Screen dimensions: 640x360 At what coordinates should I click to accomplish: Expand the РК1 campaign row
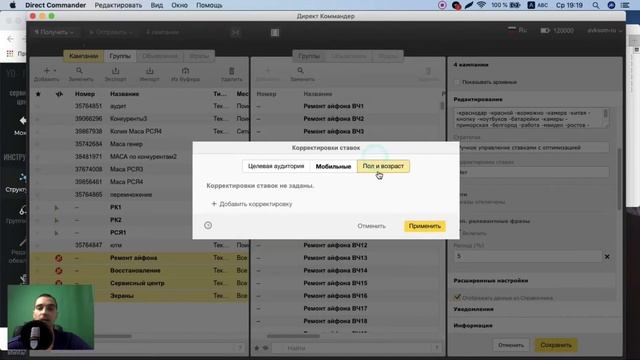pos(56,208)
